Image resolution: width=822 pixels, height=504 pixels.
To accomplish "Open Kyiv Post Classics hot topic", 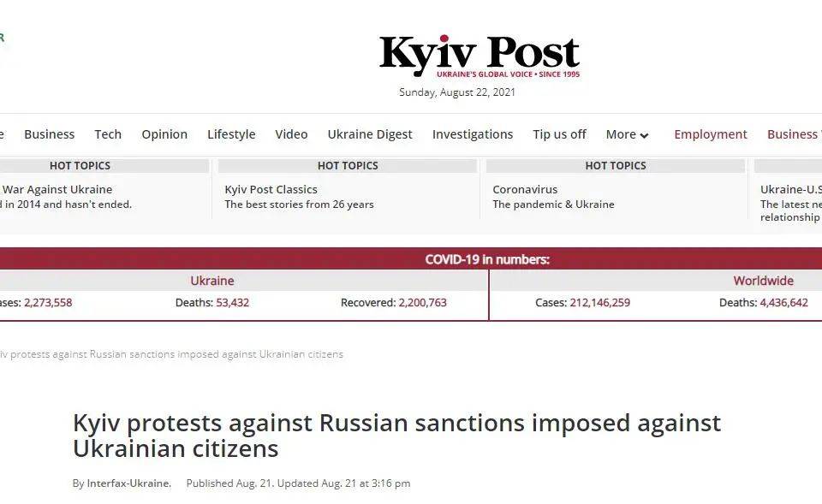I will (271, 189).
